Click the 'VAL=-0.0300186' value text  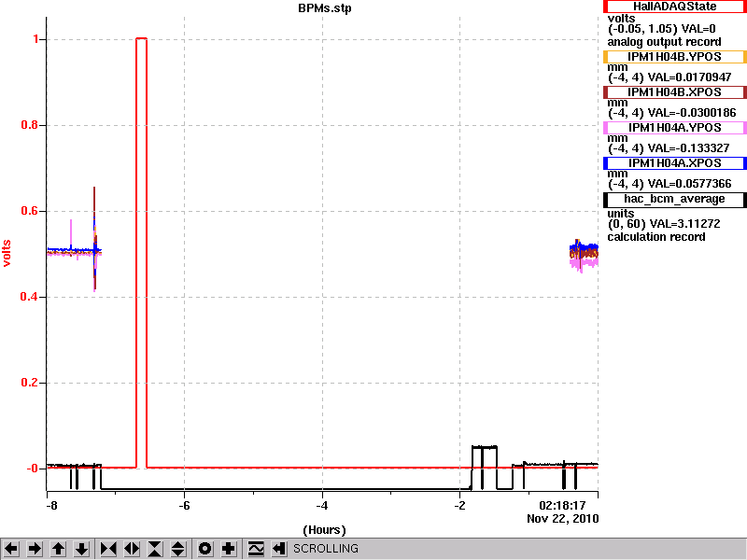[692, 113]
